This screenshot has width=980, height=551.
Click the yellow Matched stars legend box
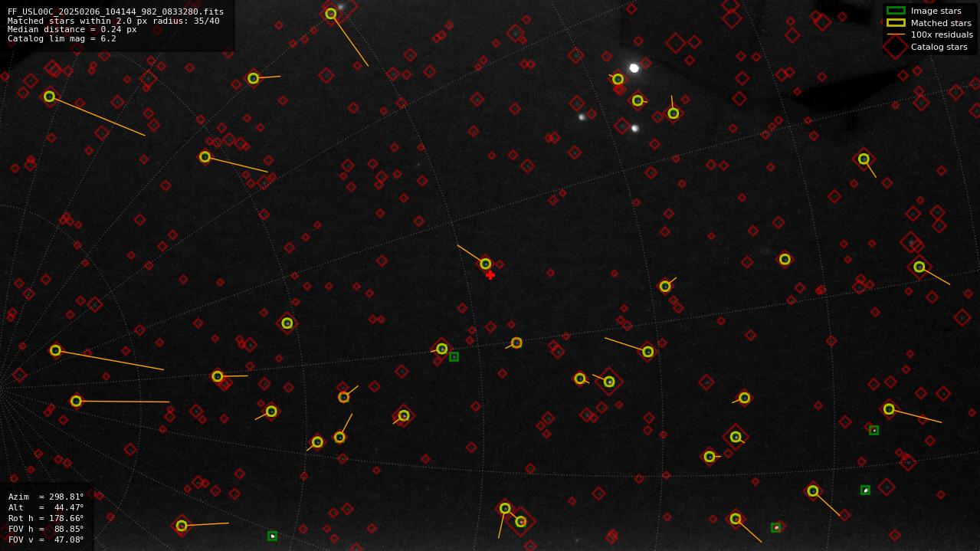point(896,22)
